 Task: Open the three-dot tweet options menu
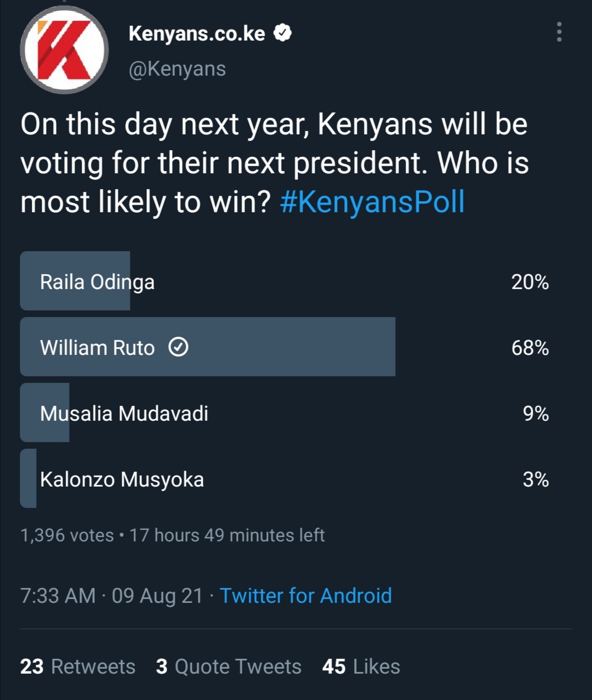(559, 32)
